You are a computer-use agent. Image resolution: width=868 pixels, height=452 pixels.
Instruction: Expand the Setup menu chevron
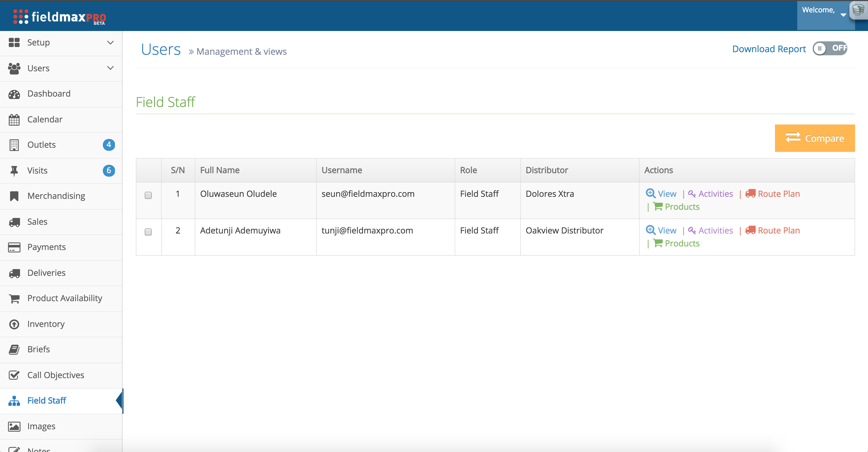pyautogui.click(x=110, y=42)
